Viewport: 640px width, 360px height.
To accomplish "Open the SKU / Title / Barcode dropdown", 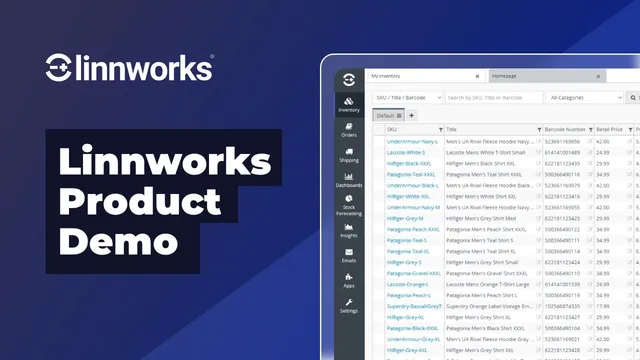I will pos(408,98).
